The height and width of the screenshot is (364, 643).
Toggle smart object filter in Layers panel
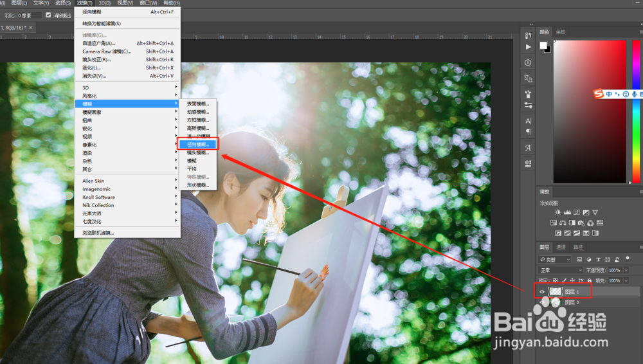617,259
